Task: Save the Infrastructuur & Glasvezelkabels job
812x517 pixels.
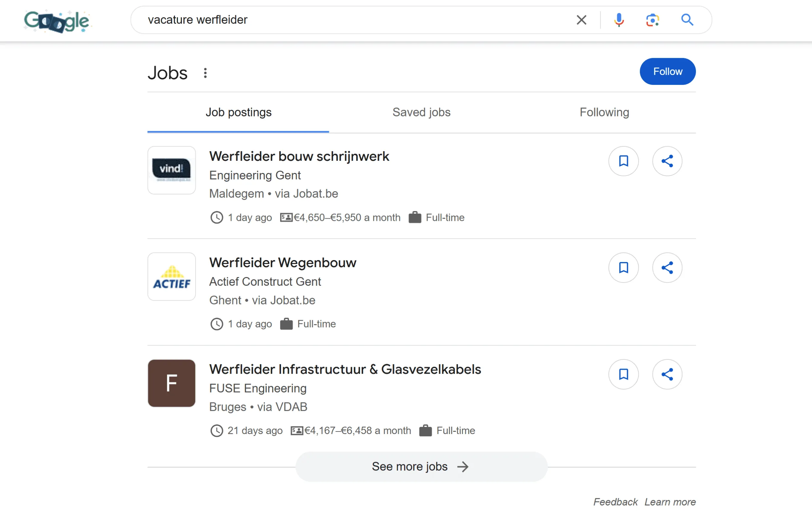Action: (623, 374)
